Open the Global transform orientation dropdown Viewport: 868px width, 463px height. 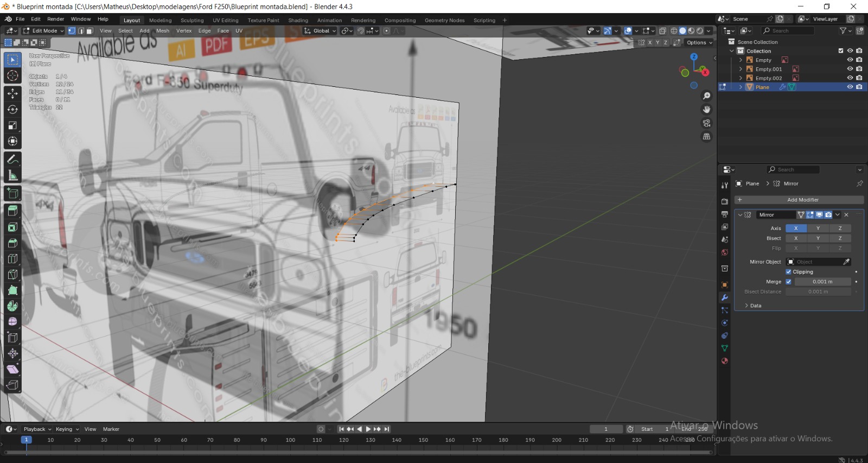coord(321,31)
